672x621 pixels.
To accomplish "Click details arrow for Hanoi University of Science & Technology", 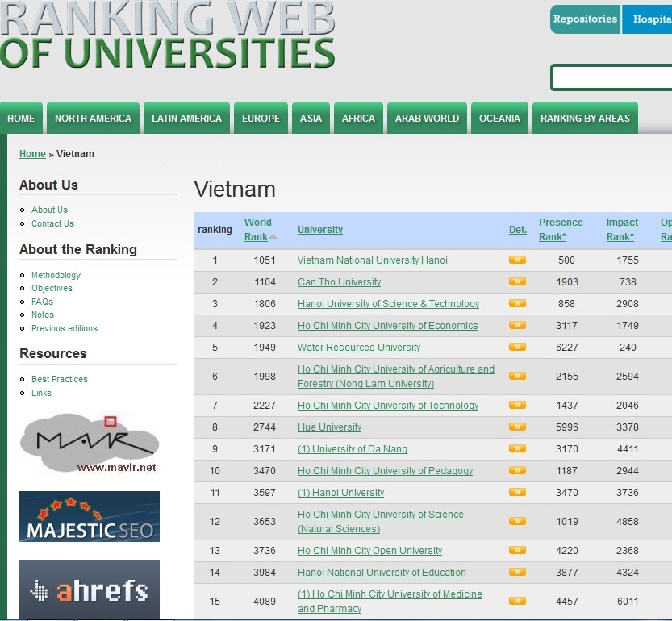I will pyautogui.click(x=517, y=303).
